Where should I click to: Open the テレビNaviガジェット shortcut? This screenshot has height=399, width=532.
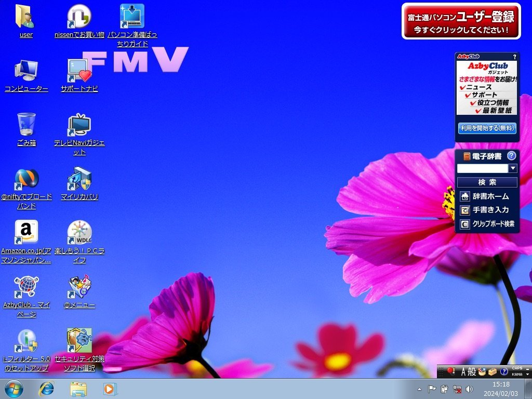point(79,126)
